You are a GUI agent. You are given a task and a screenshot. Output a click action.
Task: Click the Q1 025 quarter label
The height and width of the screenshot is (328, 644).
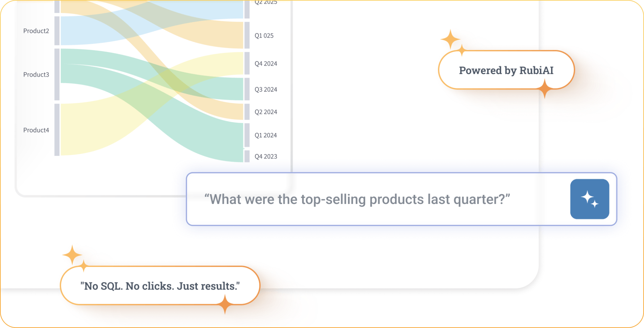[264, 36]
